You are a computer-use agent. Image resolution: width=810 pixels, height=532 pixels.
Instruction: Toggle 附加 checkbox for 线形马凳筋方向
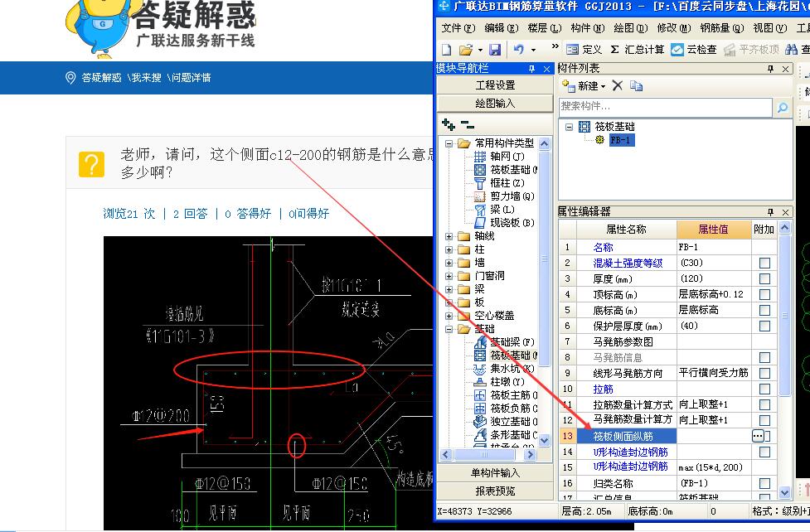pos(764,374)
